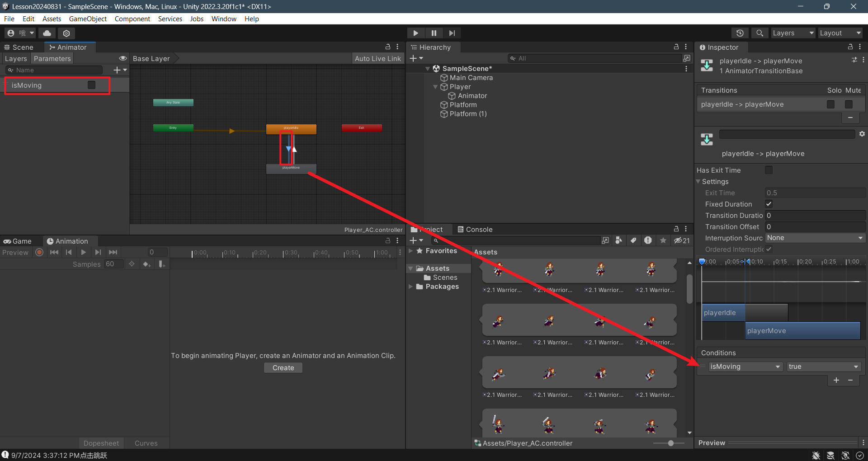Collapse the Player object in Hierarchy
This screenshot has height=461, width=868.
point(435,87)
